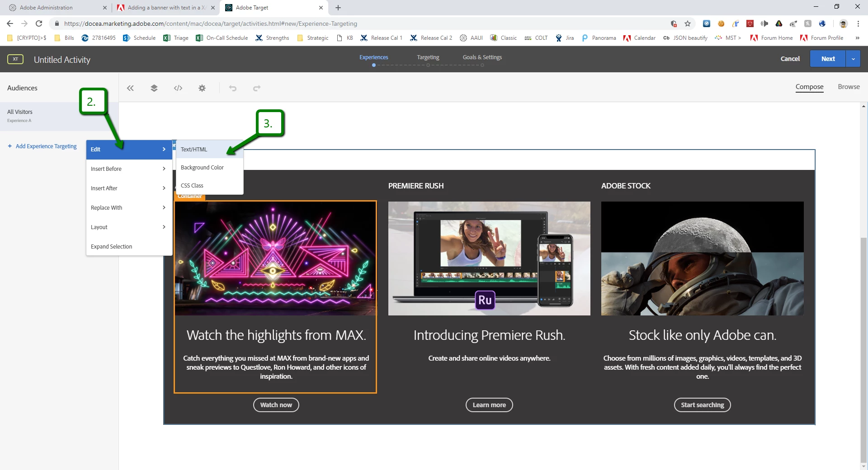Expand the Replace With submenu
This screenshot has width=868, height=470.
129,208
